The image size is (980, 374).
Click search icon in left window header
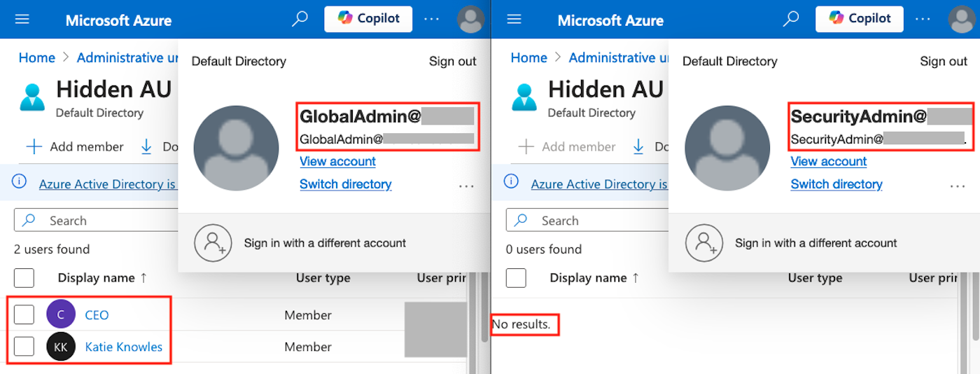300,19
